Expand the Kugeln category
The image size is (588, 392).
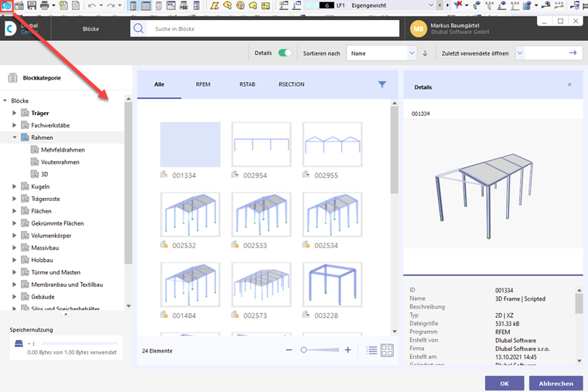[14, 186]
